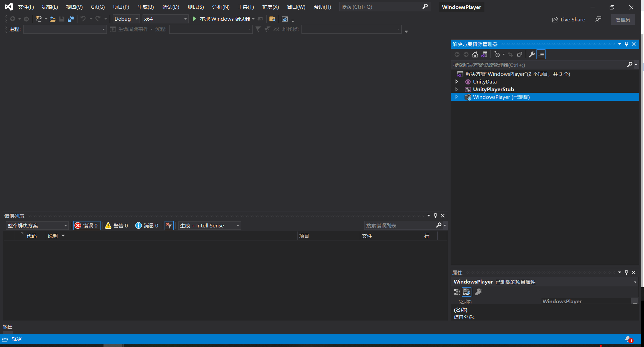Open properties via Solution Explorer wrench icon
Image resolution: width=644 pixels, height=347 pixels.
[532, 54]
